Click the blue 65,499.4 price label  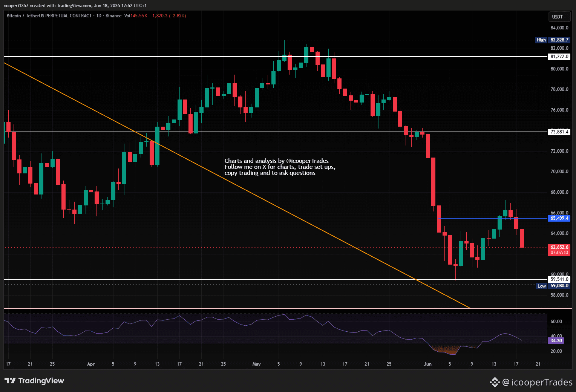(x=559, y=218)
